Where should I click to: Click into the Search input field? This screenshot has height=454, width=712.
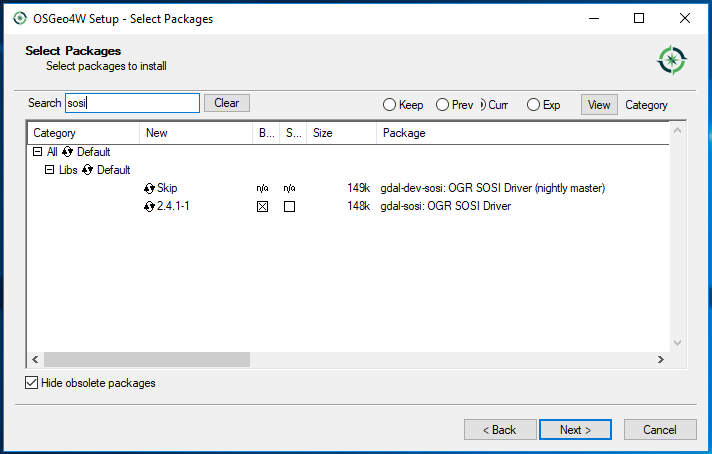pos(132,103)
